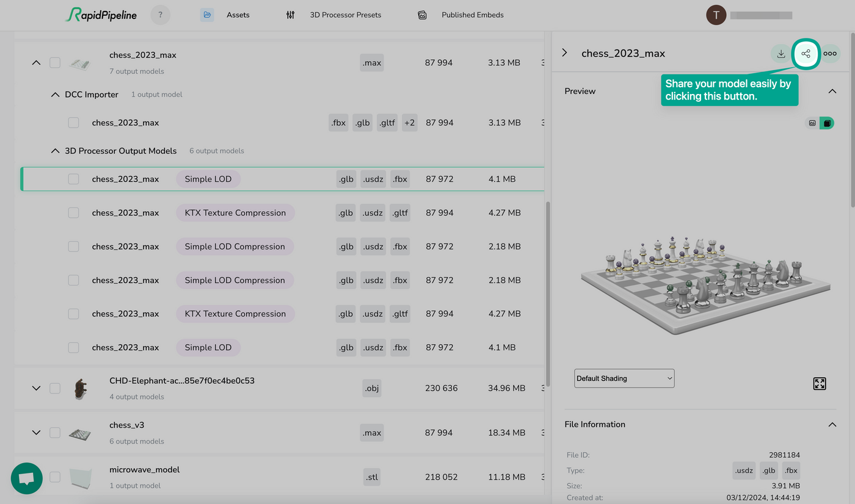Collapse the chess_2023_max details panel
The width and height of the screenshot is (855, 504).
pyautogui.click(x=564, y=53)
